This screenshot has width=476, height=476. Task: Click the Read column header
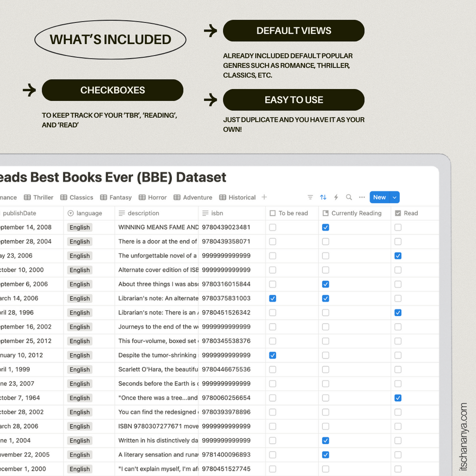coord(415,213)
